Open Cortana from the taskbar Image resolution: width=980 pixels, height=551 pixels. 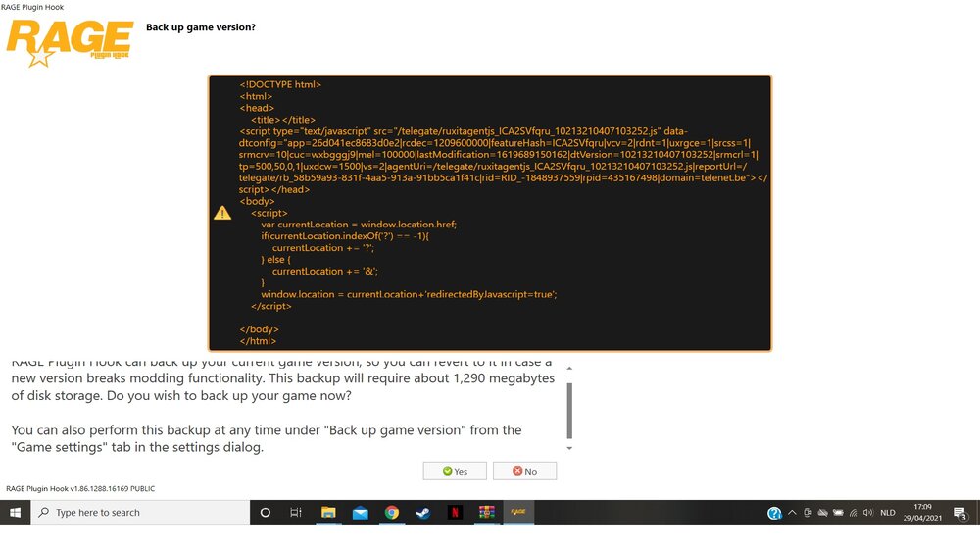tap(265, 512)
